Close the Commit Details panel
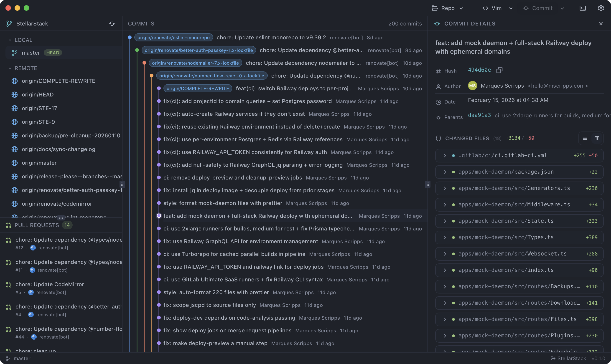This screenshot has width=611, height=364. click(601, 24)
